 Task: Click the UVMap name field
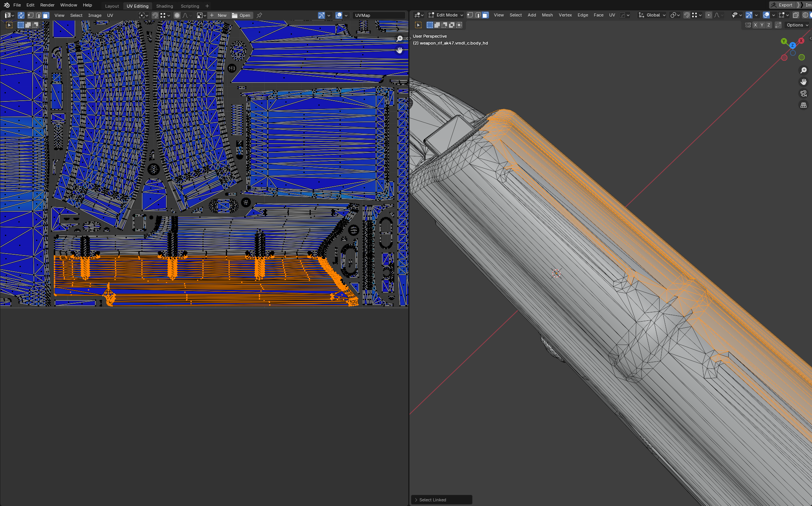[378, 15]
